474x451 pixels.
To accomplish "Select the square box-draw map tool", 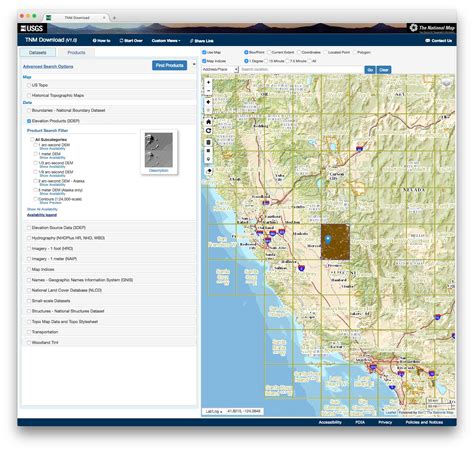I will pos(209,151).
